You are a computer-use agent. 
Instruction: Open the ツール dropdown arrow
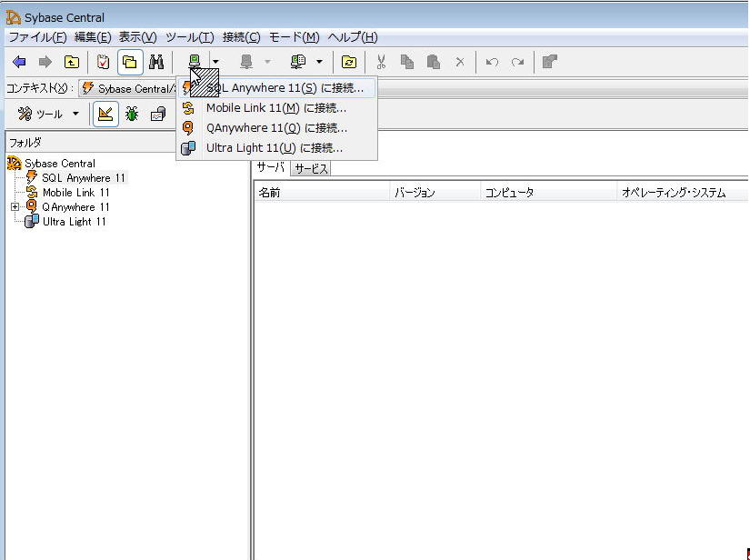[x=75, y=114]
